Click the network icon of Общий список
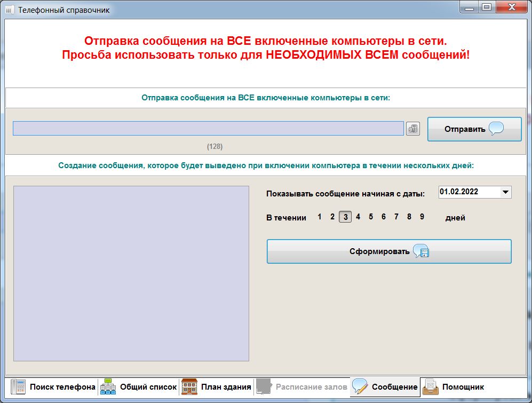Image resolution: width=532 pixels, height=403 pixels. click(x=108, y=386)
